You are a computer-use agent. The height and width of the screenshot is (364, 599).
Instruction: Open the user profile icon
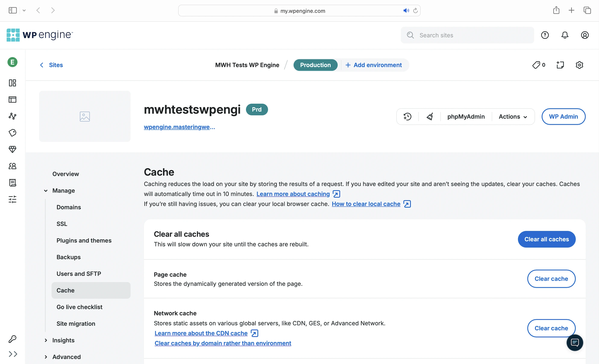585,35
